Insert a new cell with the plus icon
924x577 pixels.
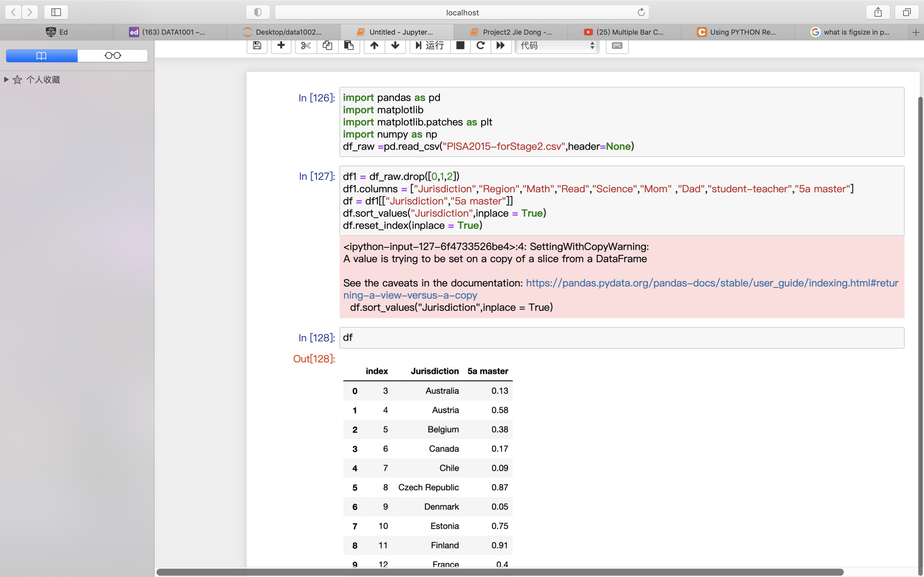coord(281,46)
